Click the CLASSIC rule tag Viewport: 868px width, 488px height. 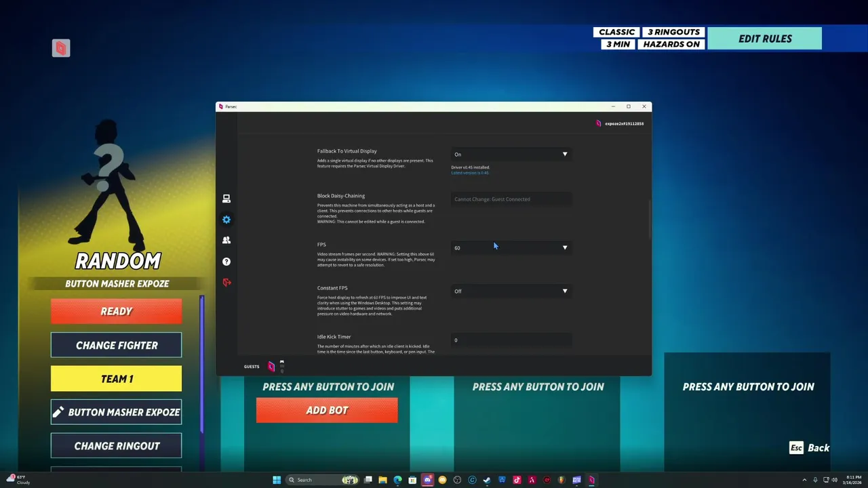(x=616, y=33)
